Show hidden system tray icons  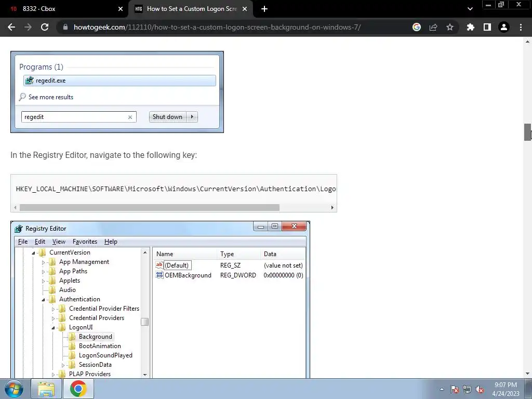coord(442,389)
